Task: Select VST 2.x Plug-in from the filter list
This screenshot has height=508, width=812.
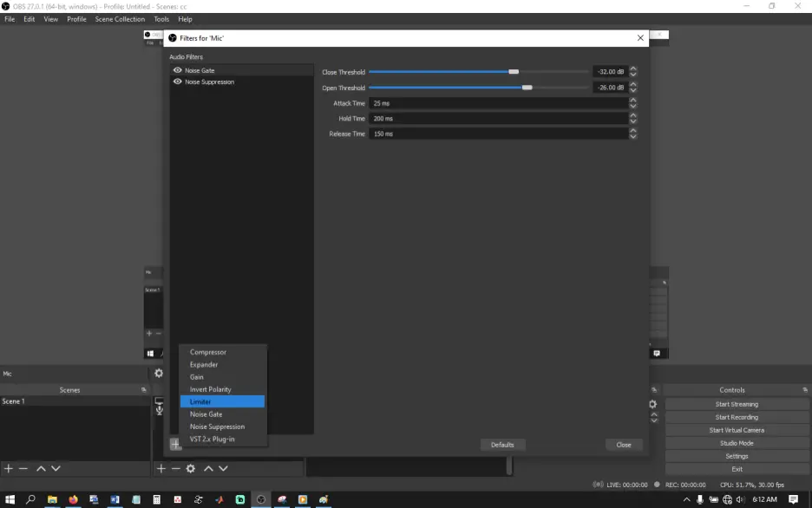Action: 213,439
